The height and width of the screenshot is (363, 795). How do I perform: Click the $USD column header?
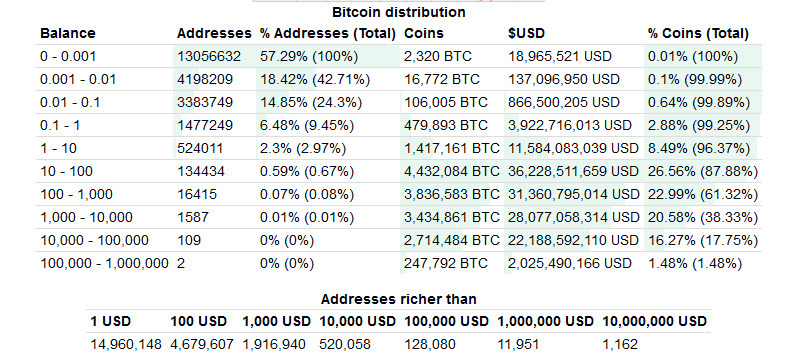[526, 33]
